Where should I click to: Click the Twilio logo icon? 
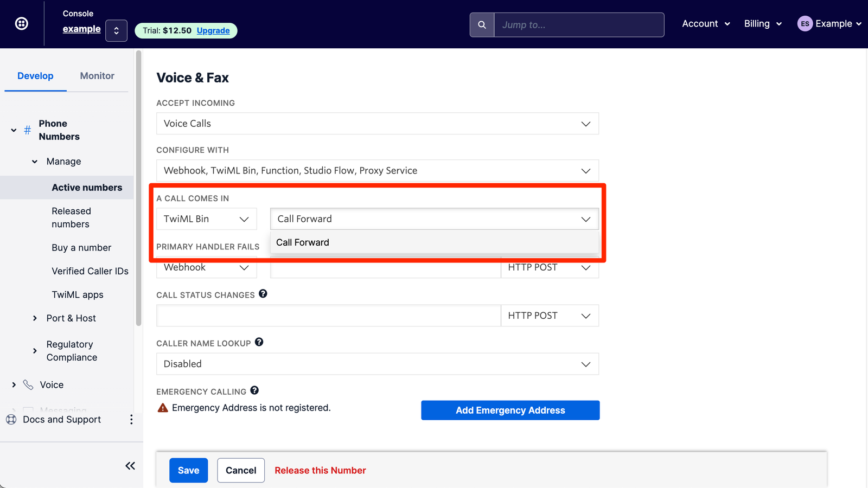coord(21,23)
